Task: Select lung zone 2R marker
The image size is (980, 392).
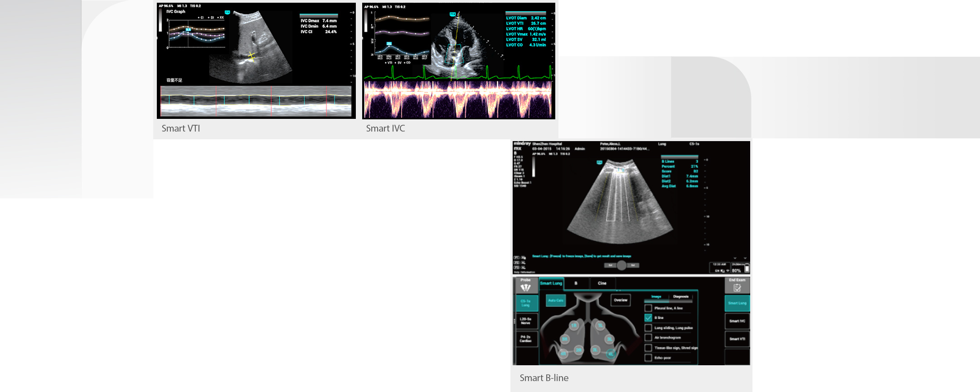Action: (x=578, y=350)
